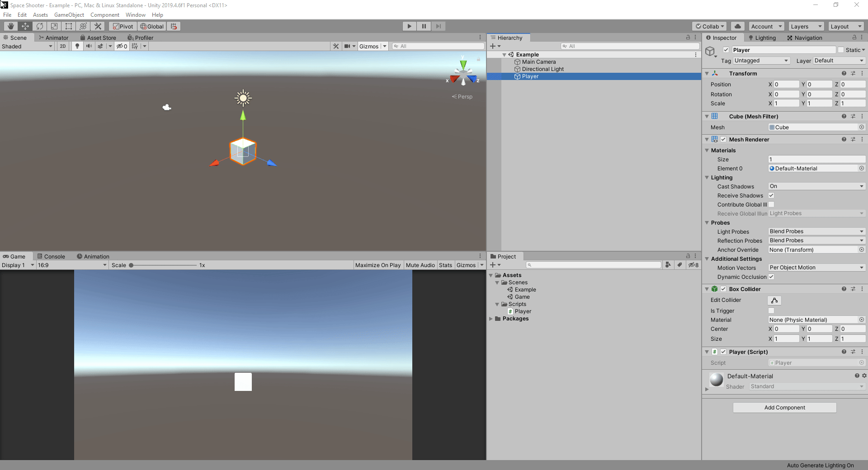Select the Transform tool in toolbar
868x470 pixels.
point(83,26)
